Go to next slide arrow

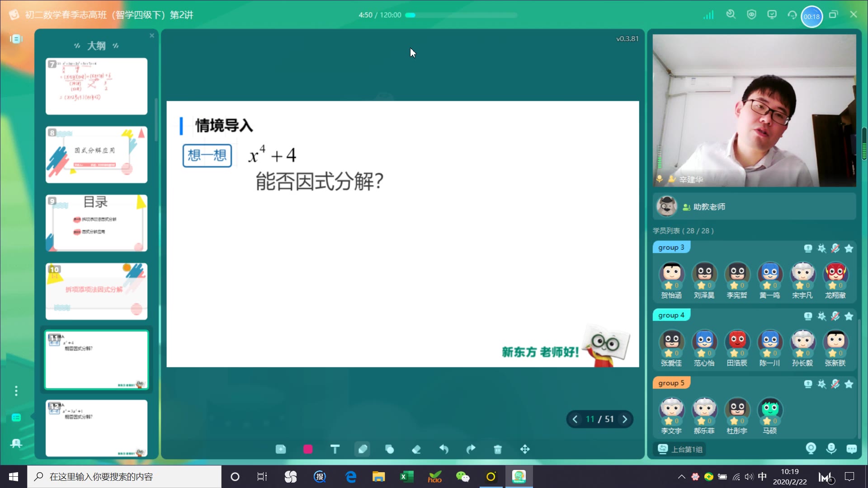click(x=625, y=419)
